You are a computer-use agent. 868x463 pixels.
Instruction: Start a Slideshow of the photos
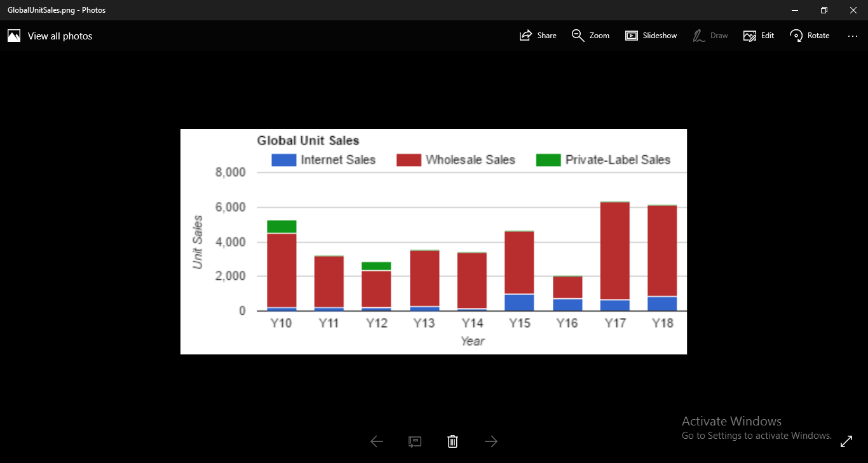click(651, 36)
